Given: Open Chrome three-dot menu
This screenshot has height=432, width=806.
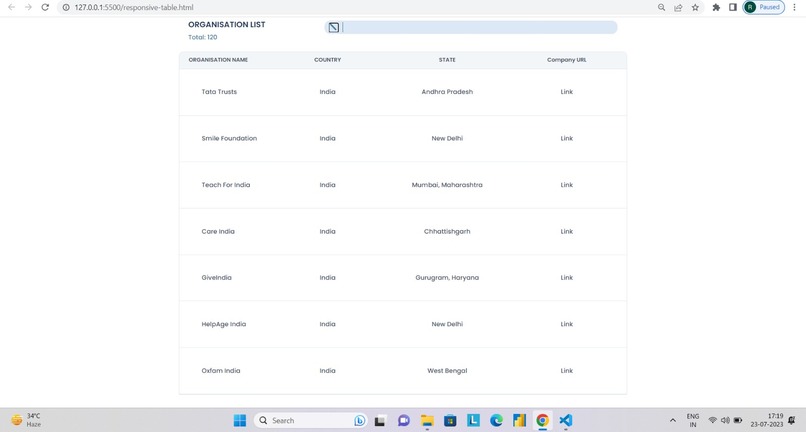Looking at the screenshot, I should tap(795, 7).
